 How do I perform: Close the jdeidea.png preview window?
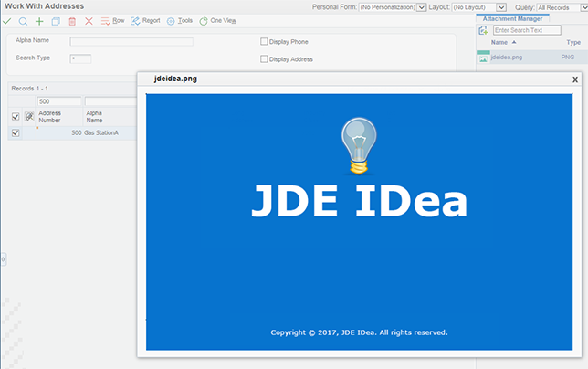click(x=574, y=79)
